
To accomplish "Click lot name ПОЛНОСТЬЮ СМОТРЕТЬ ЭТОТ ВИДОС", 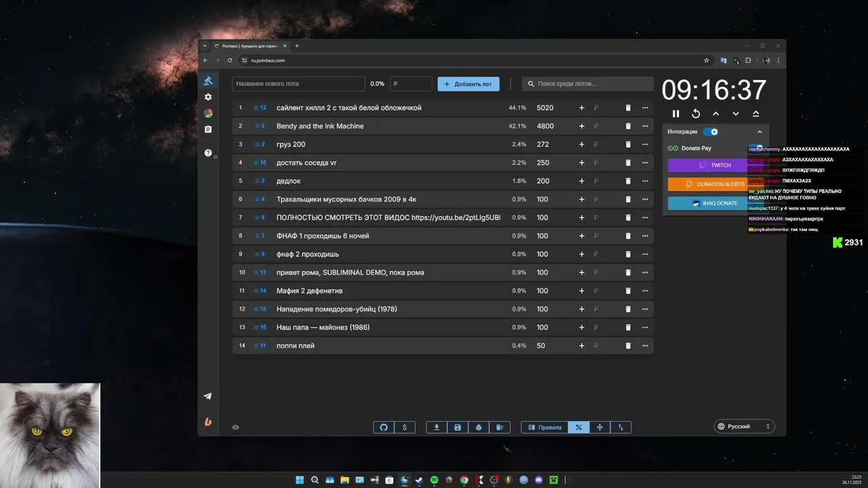I will [x=389, y=218].
